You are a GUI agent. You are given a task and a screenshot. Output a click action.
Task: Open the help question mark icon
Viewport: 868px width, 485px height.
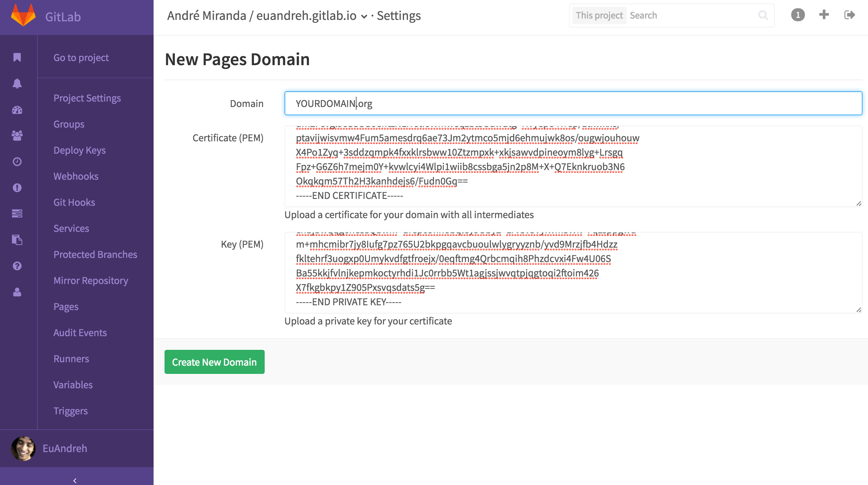(x=17, y=266)
